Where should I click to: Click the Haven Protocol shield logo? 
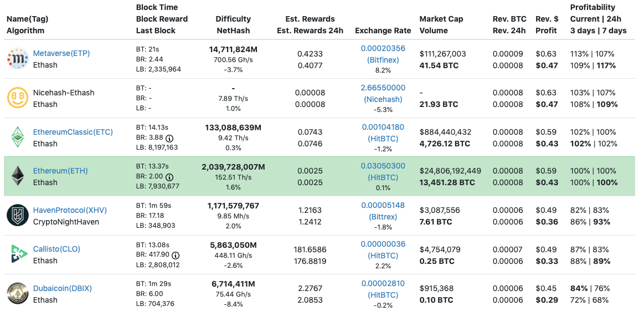pyautogui.click(x=18, y=215)
